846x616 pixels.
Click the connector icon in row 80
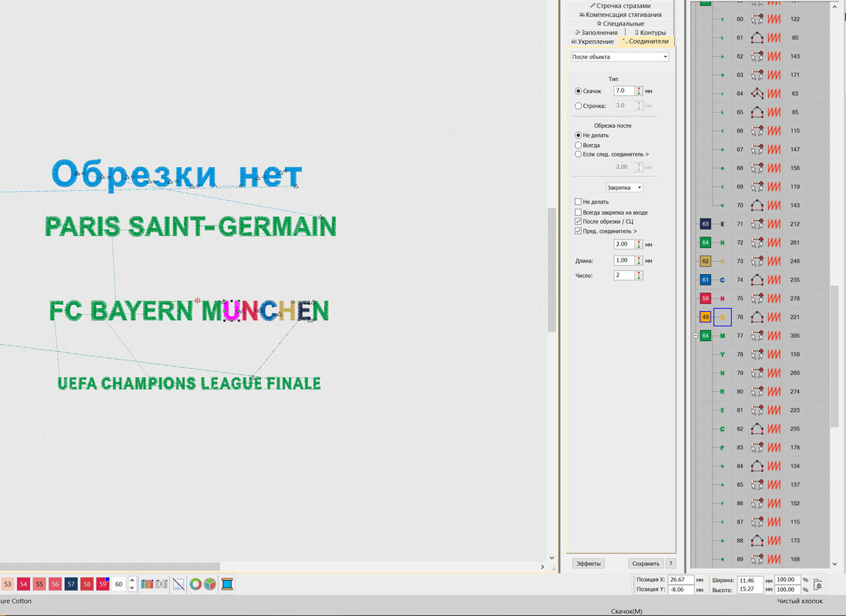(757, 391)
